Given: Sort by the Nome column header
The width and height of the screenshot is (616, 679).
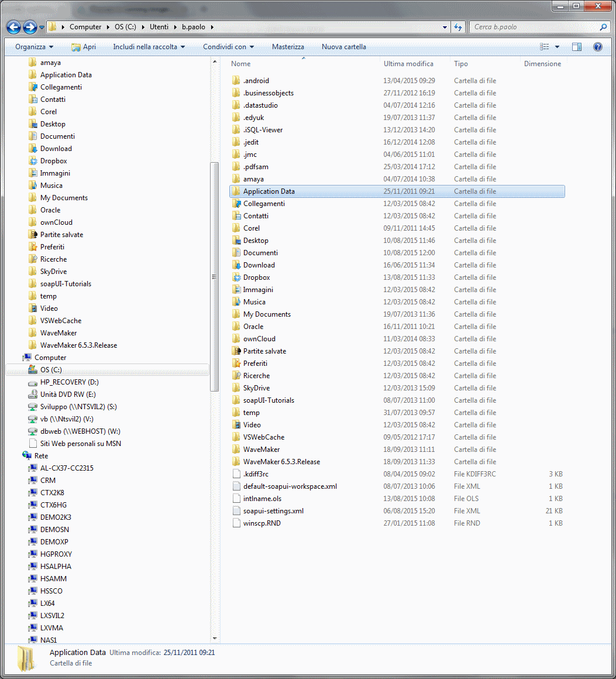Looking at the screenshot, I should [304, 64].
